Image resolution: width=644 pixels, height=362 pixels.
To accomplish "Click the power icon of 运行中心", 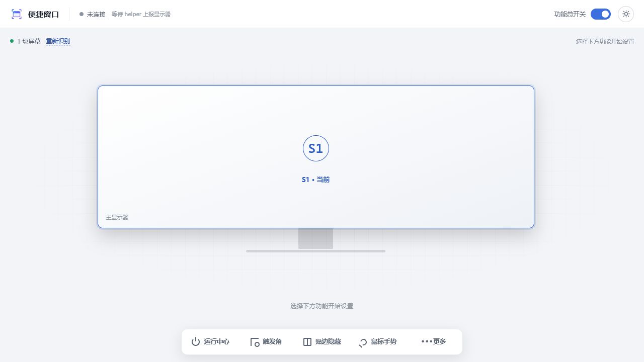I will click(x=196, y=342).
